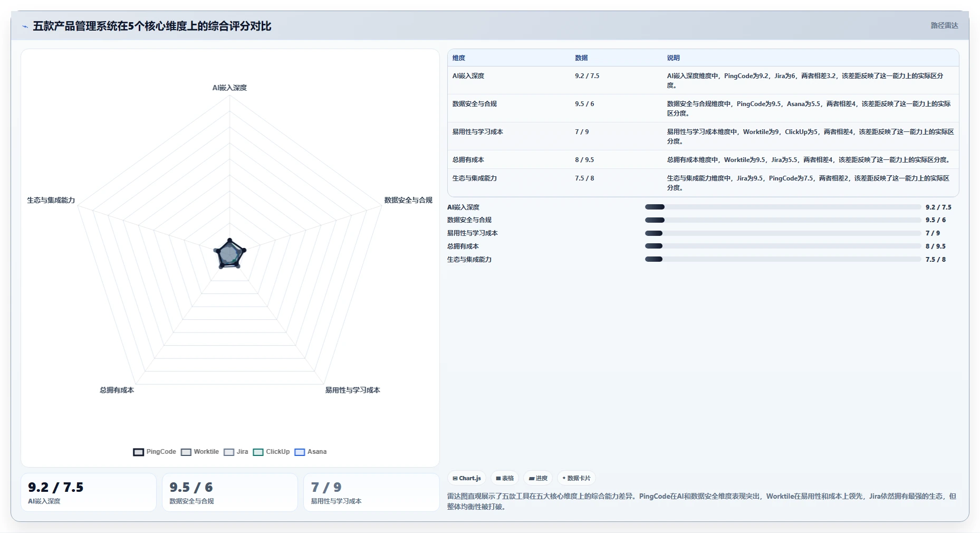Click the AI嵌入深度 radar axis label
Screen dimensions: 980x533
(229, 88)
